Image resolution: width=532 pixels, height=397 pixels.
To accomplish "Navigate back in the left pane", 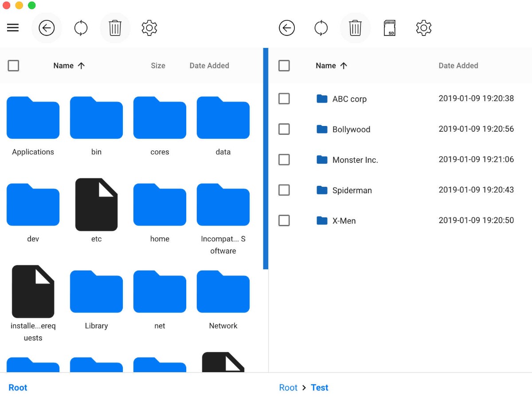I will click(x=47, y=28).
